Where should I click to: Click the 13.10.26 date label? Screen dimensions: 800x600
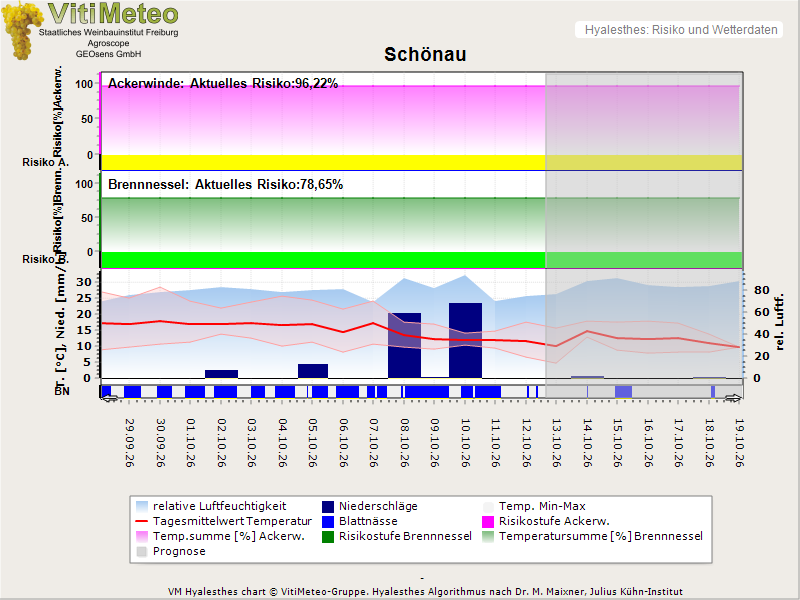pos(557,443)
